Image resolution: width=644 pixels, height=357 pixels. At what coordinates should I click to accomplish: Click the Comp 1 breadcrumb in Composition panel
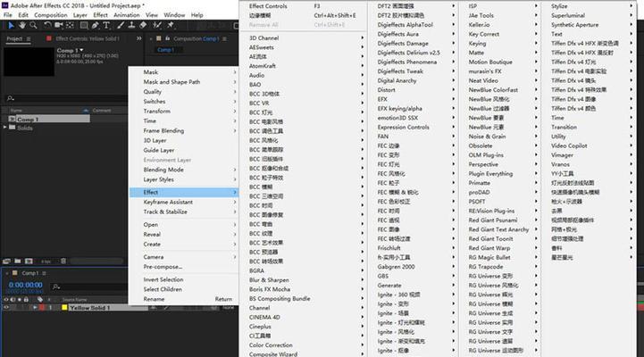(165, 50)
